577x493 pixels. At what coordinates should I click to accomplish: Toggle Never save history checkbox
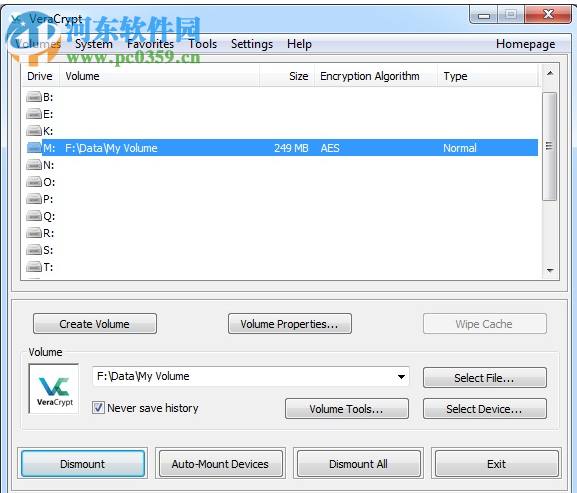98,408
